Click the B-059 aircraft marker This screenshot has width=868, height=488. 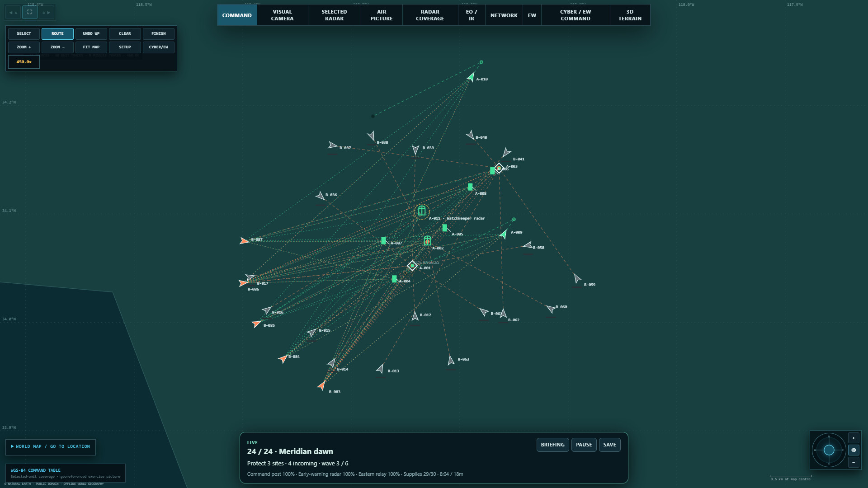[x=577, y=278]
